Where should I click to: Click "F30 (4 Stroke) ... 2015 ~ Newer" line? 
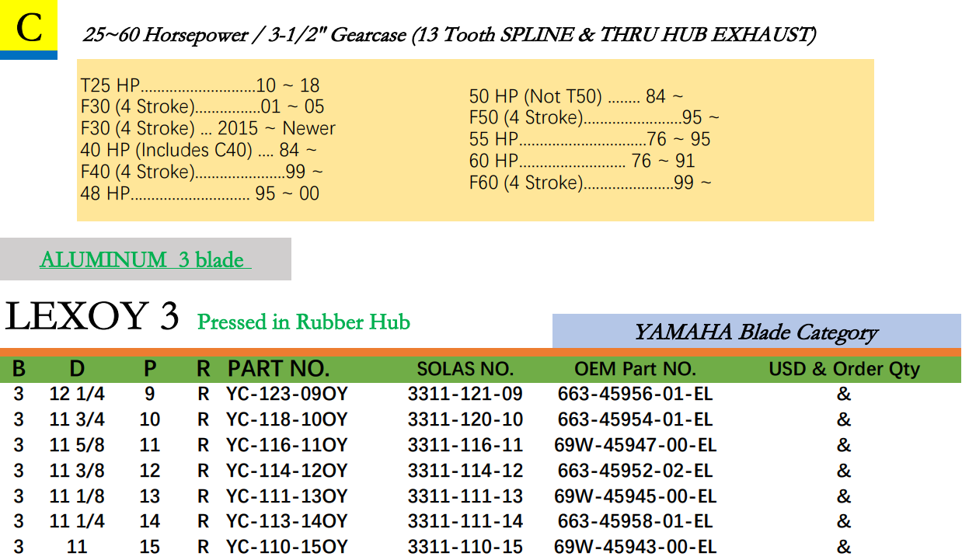tap(208, 128)
